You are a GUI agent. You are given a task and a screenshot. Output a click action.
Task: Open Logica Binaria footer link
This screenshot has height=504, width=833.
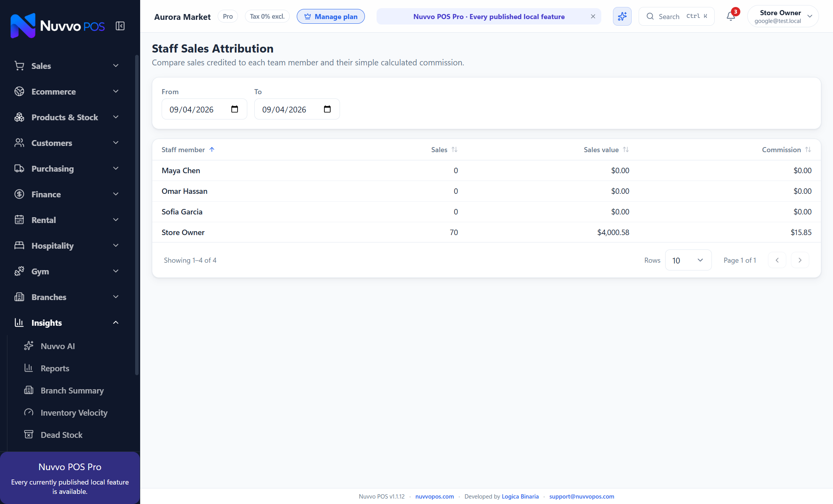[520, 497]
